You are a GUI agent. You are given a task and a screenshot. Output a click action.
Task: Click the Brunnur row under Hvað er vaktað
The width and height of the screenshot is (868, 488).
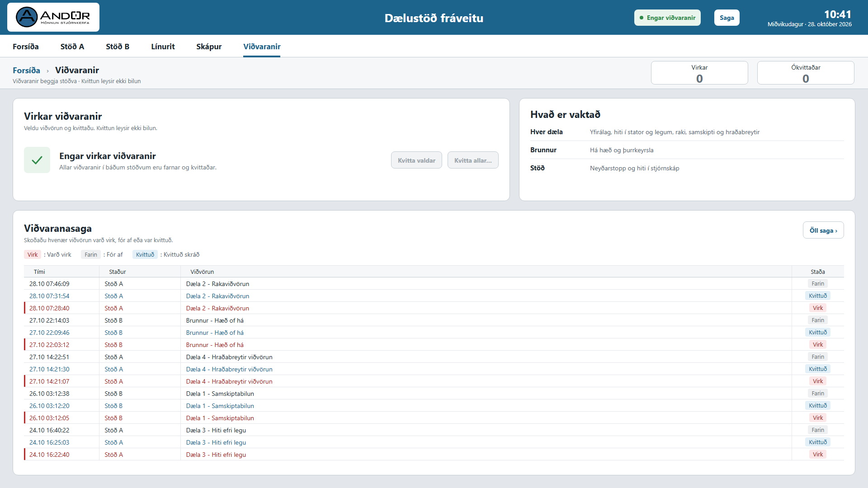coord(687,150)
